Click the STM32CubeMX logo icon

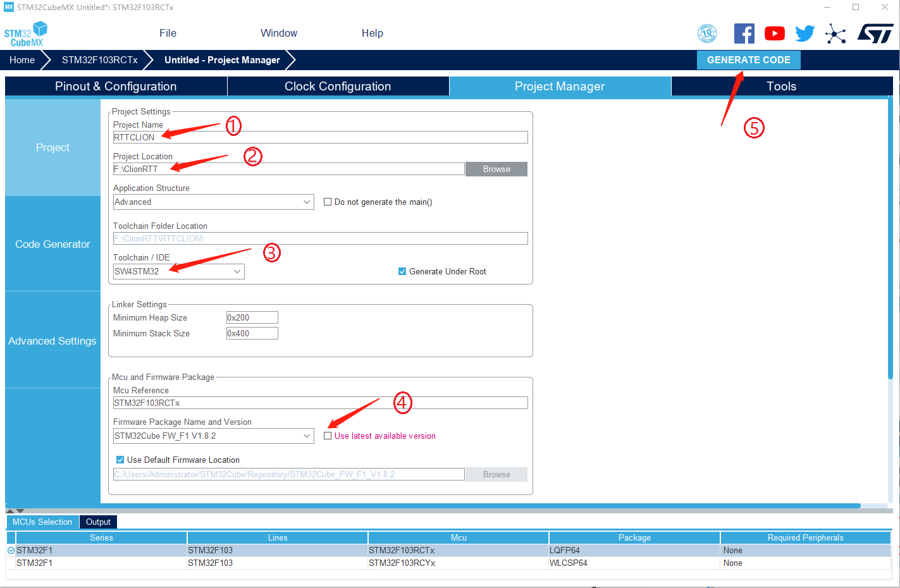26,34
